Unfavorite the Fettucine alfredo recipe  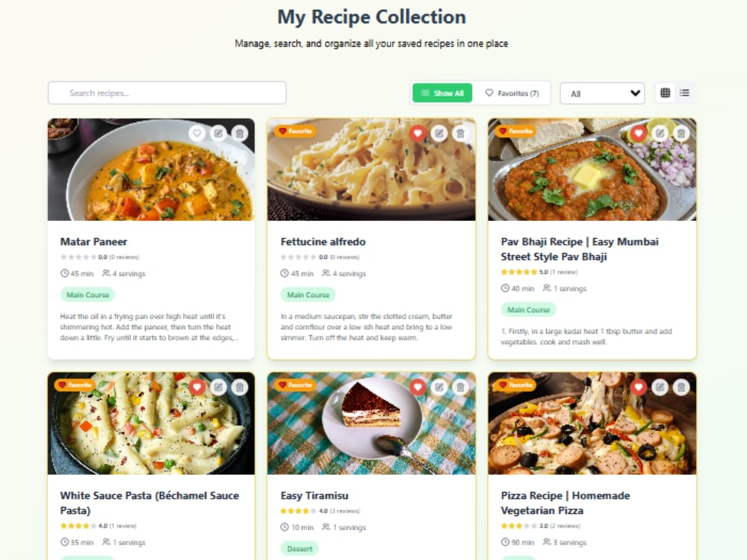point(418,134)
